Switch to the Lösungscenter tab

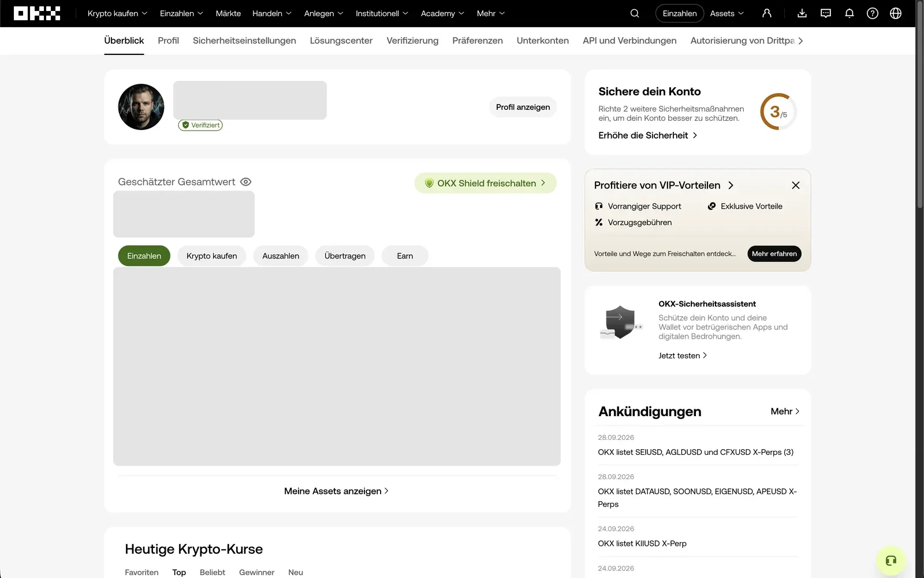(x=341, y=40)
